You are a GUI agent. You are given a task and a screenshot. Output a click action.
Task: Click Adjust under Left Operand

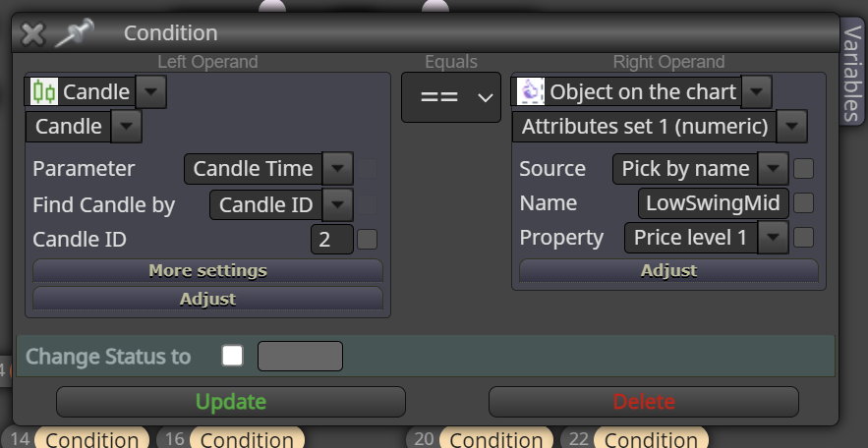pyautogui.click(x=208, y=299)
